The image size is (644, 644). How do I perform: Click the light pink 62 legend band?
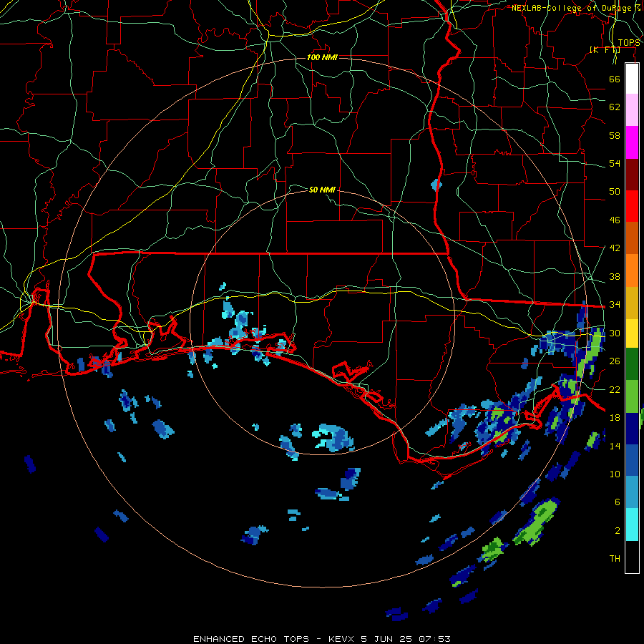coord(632,109)
